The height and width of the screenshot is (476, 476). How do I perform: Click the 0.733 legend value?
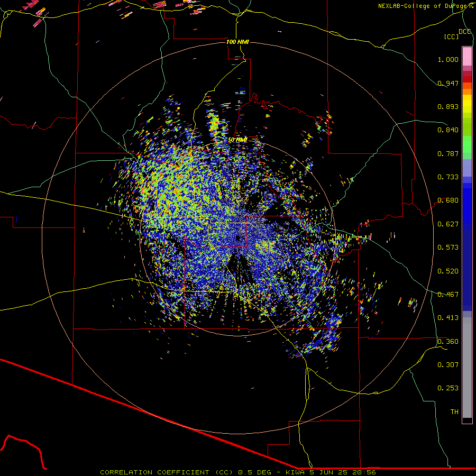point(448,177)
